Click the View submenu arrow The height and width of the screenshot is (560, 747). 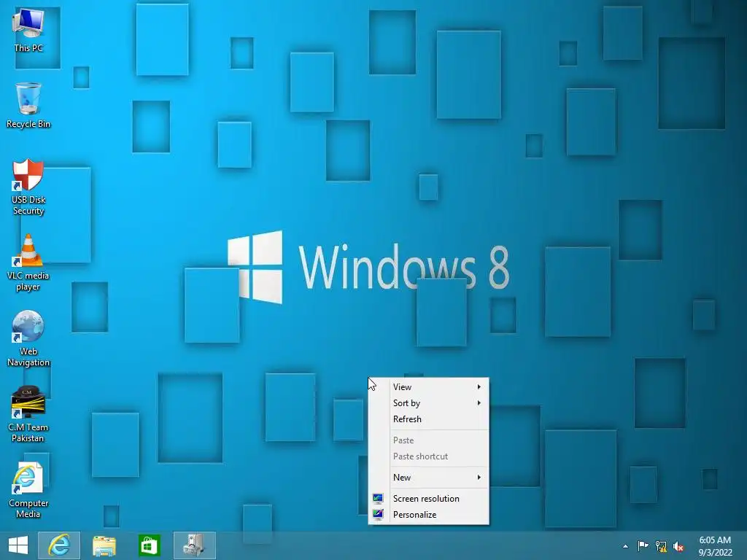point(479,387)
